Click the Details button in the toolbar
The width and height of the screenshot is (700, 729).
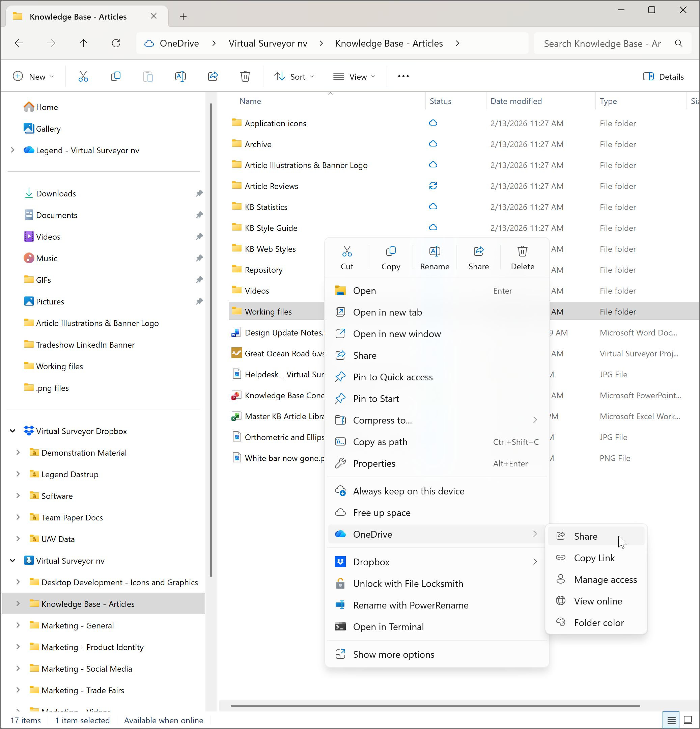664,76
